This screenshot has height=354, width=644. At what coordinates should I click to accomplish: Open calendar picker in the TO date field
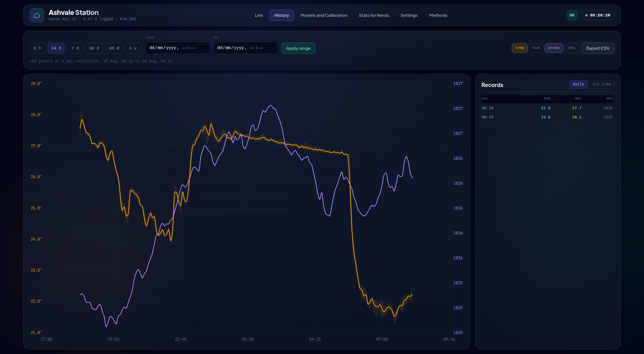point(272,48)
